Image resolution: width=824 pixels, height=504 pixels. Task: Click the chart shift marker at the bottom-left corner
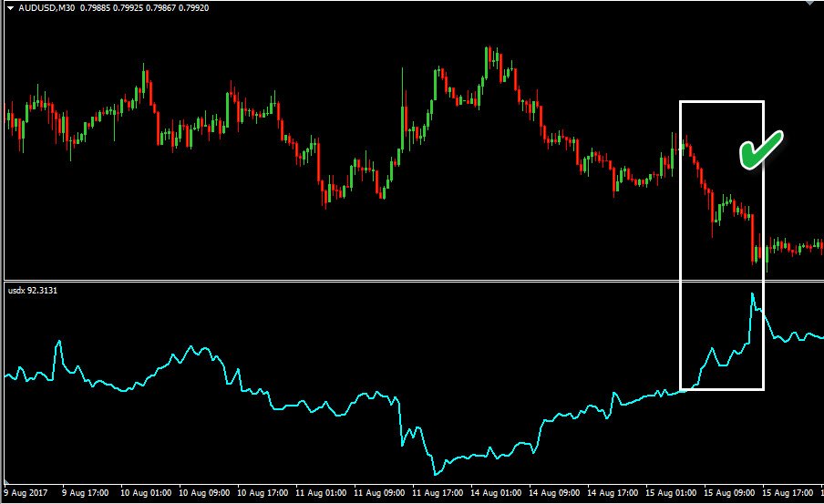6,482
